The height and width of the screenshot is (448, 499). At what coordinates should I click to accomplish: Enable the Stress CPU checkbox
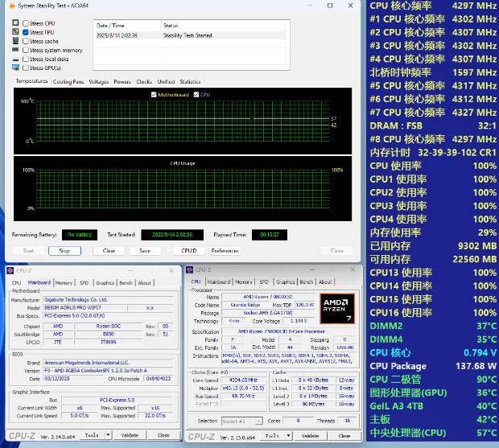coord(26,23)
